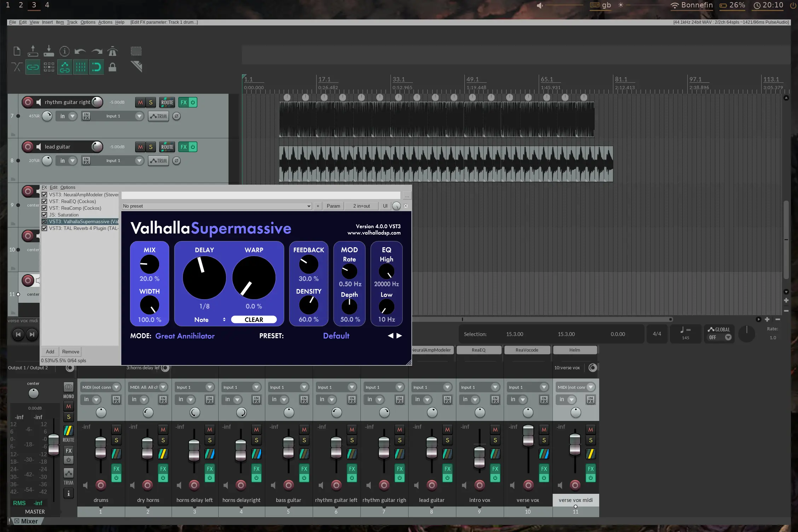Screen dimensions: 798x532
Task: Open FX on bass guitar mixer strip
Action: coord(304,469)
